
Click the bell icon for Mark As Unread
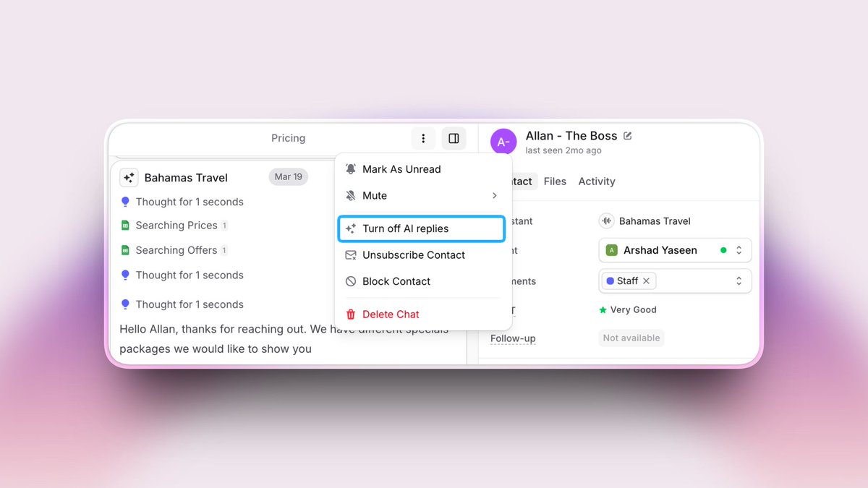[x=351, y=169]
